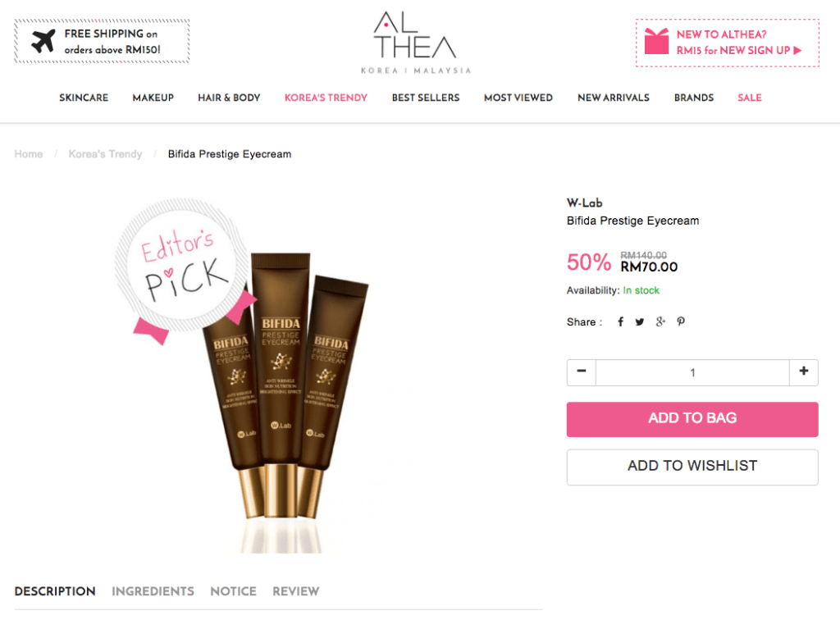
Task: Select the Notice tab
Action: pyautogui.click(x=234, y=591)
